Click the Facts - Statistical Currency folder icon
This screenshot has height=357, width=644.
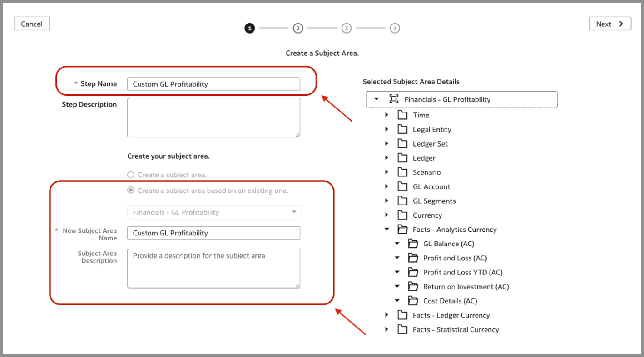402,330
